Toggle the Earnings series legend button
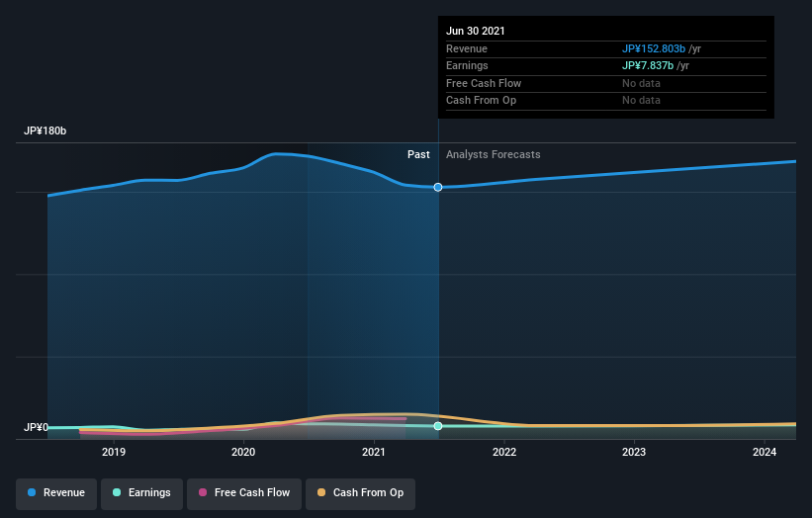812x518 pixels. click(141, 493)
